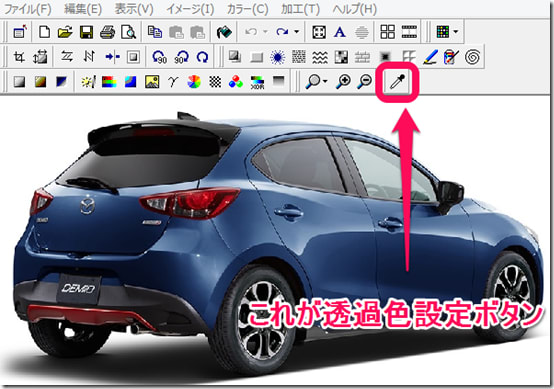
Task: Apply the dark blurred square effect
Action: (x=385, y=57)
